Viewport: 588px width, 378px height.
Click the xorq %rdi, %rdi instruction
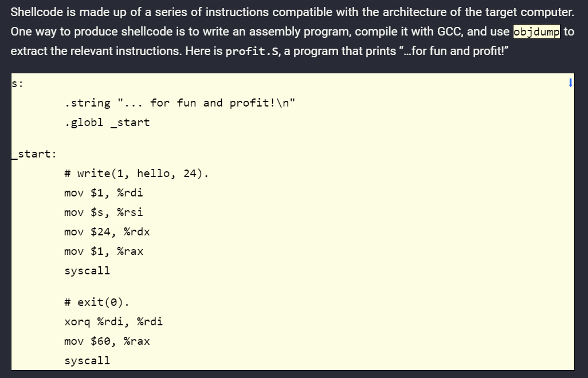113,321
